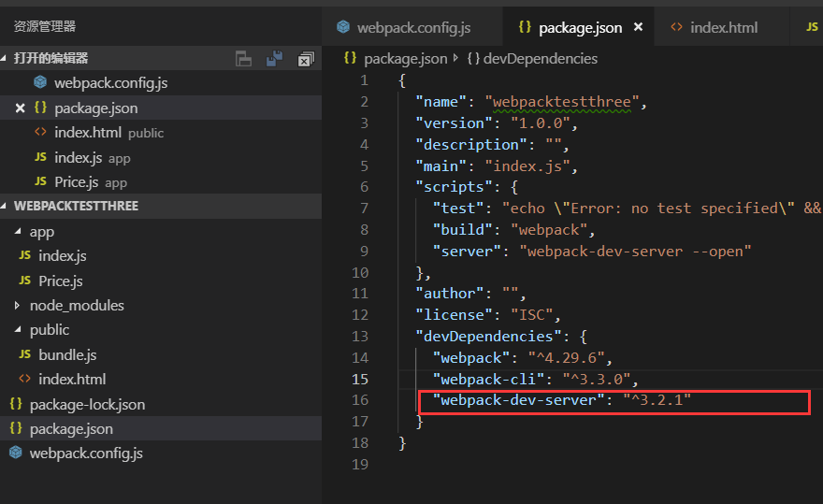The image size is (823, 504).
Task: Click the index.html tab's HTML icon
Action: pyautogui.click(x=676, y=27)
